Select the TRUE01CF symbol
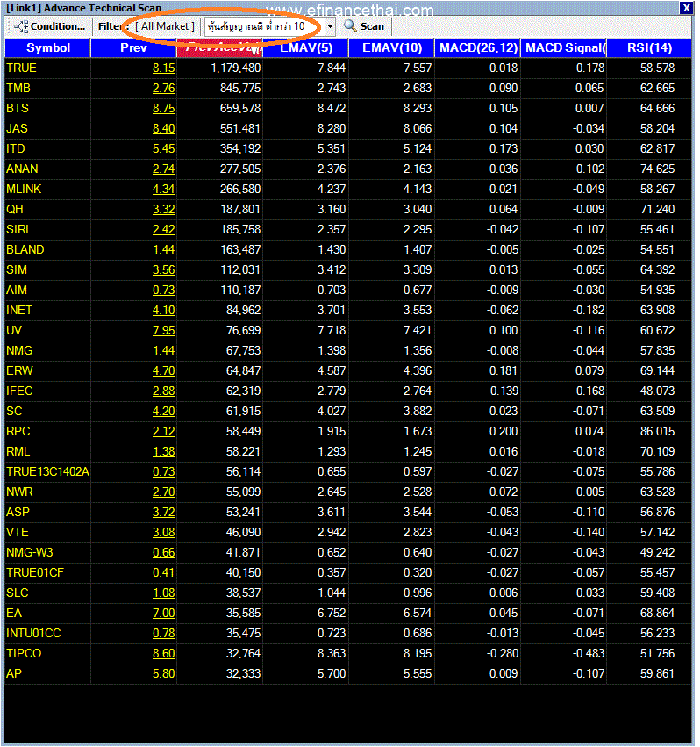The height and width of the screenshot is (747, 700). pyautogui.click(x=35, y=572)
